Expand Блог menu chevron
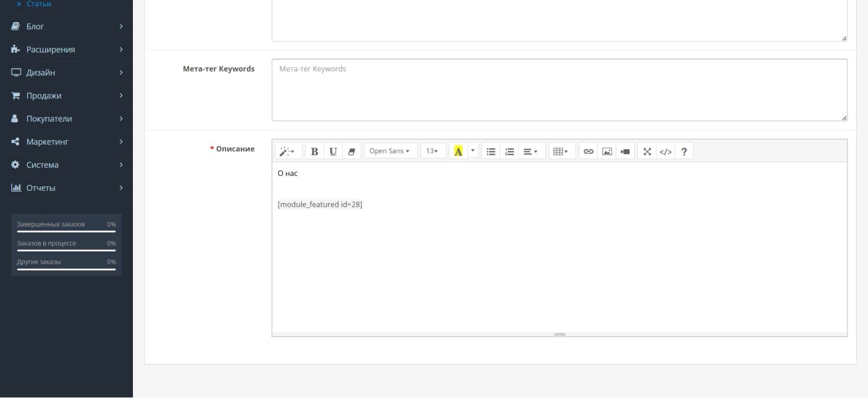The width and height of the screenshot is (868, 398). tap(121, 26)
